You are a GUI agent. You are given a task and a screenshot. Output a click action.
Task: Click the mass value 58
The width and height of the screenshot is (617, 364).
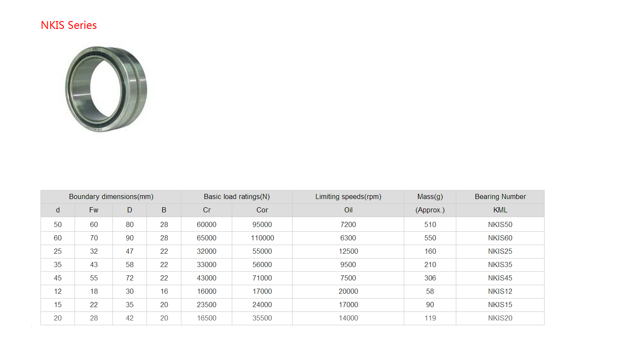click(x=430, y=292)
